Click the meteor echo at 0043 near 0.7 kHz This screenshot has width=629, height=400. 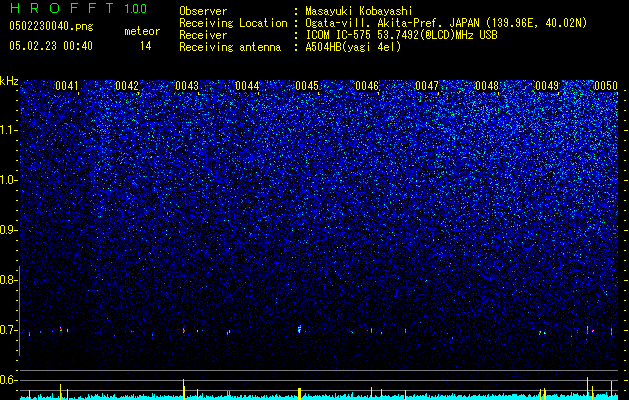click(184, 330)
